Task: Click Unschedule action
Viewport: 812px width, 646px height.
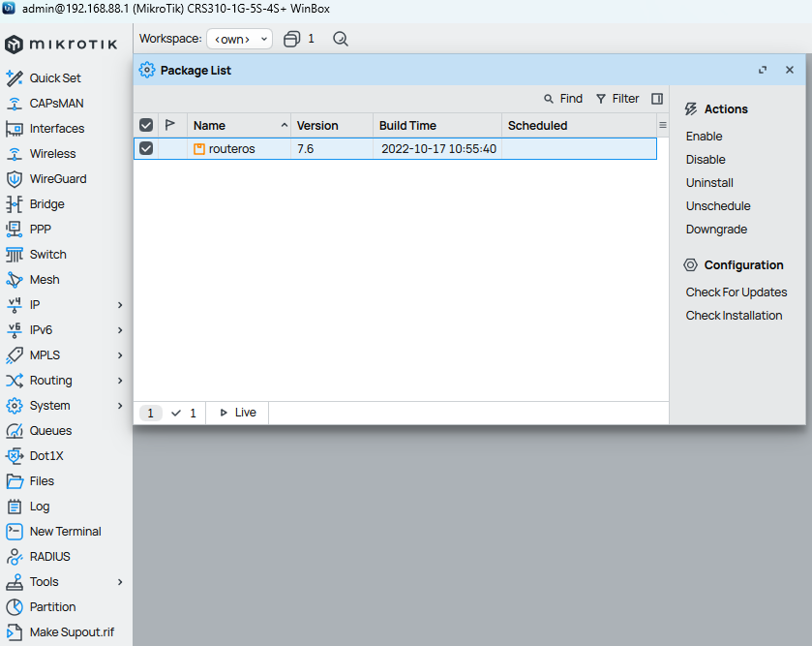Action: 718,206
